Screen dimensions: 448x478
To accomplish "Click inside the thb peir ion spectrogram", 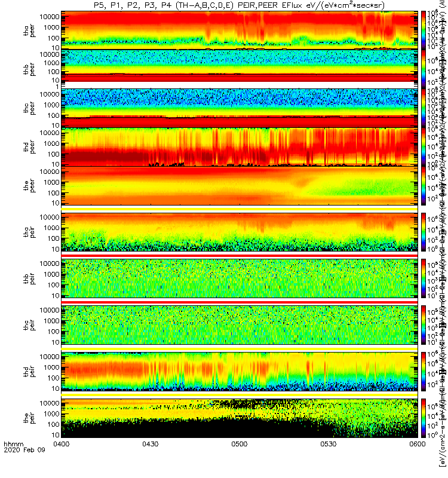I will click(240, 278).
